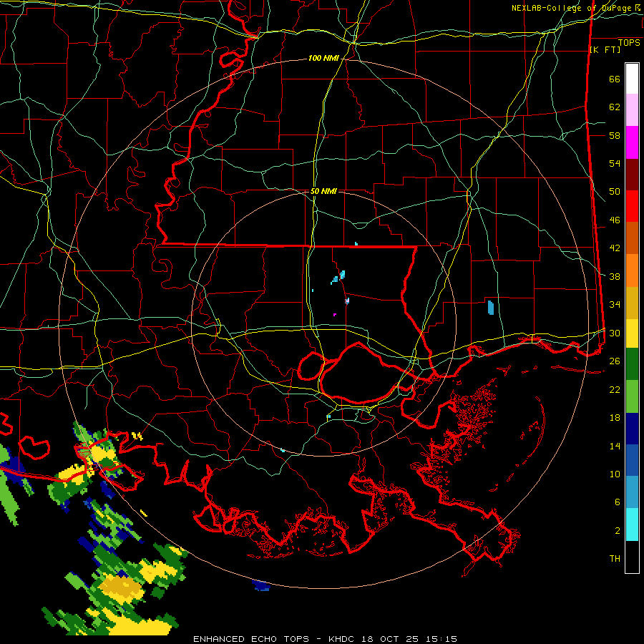This screenshot has height=644, width=644.
Task: Click the legend value 42
Action: (615, 248)
